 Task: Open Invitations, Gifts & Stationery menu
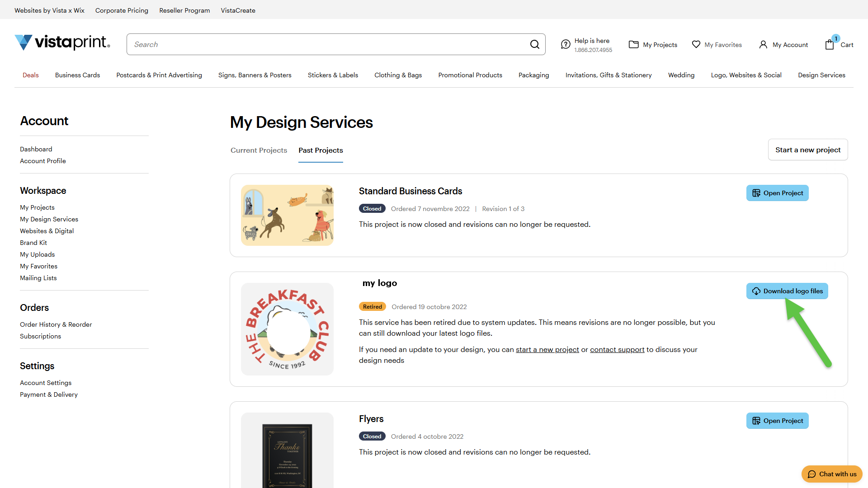click(609, 75)
